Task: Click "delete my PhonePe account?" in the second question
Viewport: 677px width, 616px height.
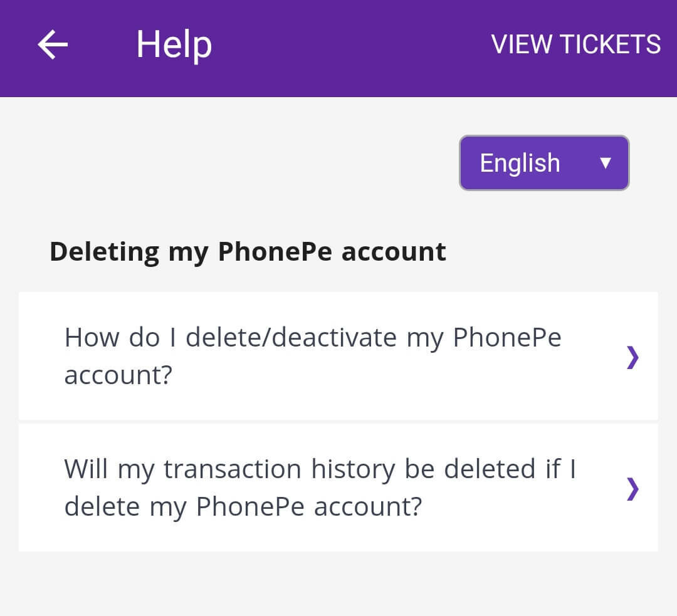Action: point(243,507)
